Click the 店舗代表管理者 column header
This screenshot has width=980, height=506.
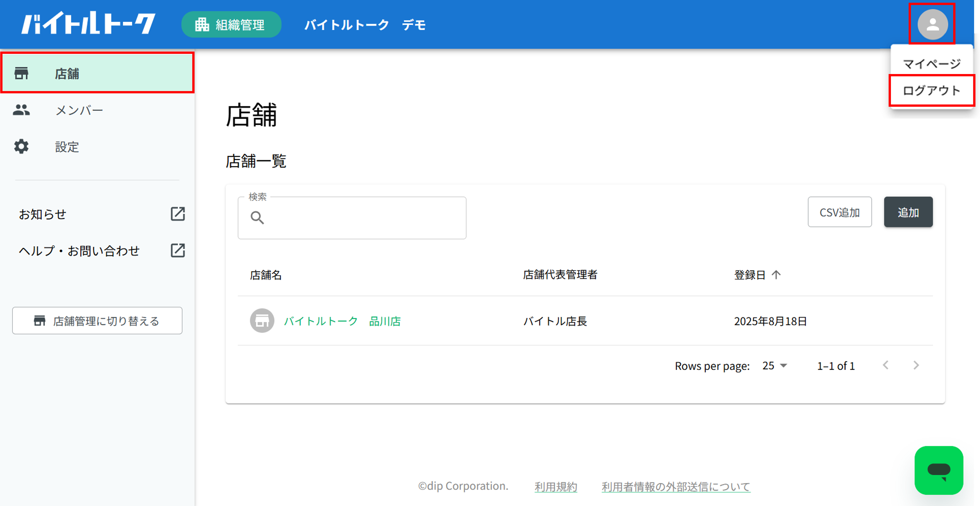click(560, 275)
